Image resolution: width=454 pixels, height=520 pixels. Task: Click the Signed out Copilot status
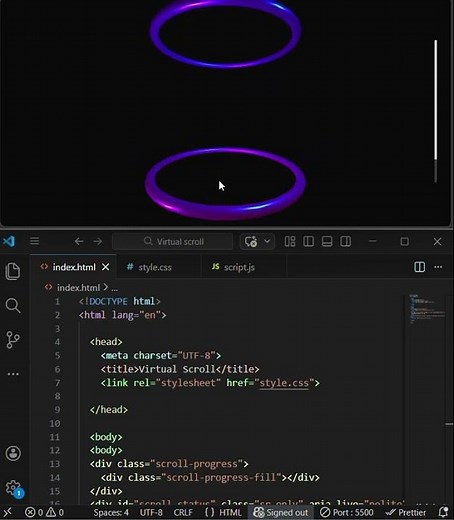[x=280, y=512]
